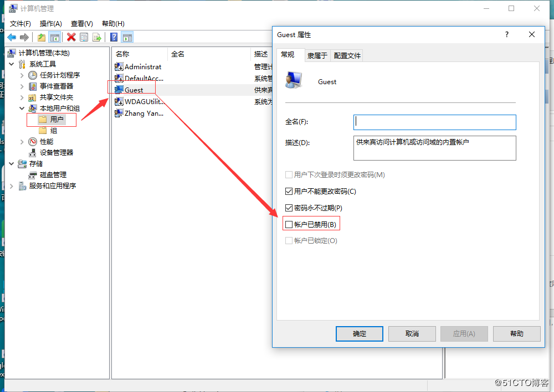Click the 设备管理器 icon
Screen dimensions: 554x392
click(33, 153)
